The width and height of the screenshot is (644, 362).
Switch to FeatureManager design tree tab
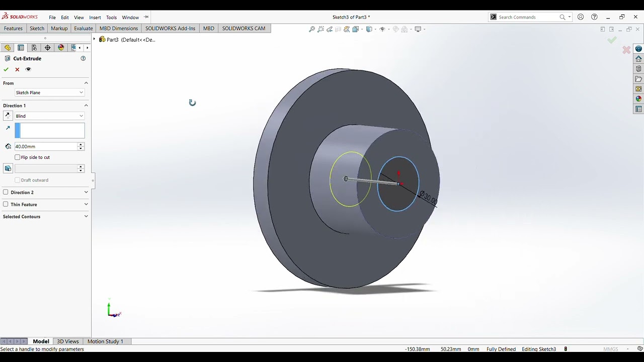point(7,48)
